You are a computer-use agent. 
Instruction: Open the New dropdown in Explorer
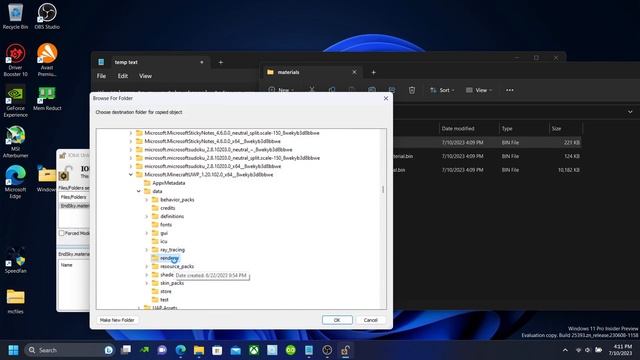281,90
